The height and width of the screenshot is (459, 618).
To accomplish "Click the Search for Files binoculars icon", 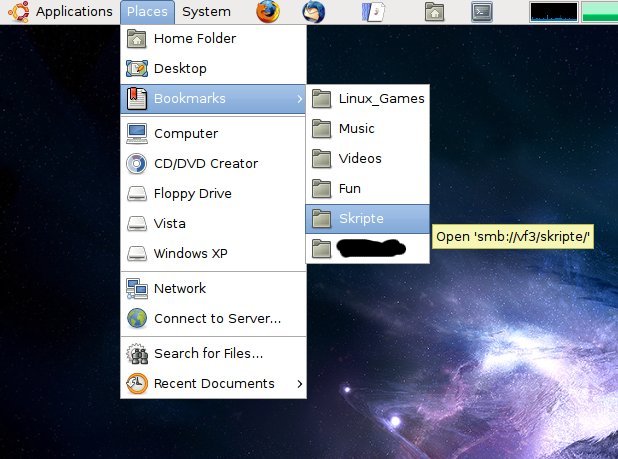I will (x=137, y=353).
